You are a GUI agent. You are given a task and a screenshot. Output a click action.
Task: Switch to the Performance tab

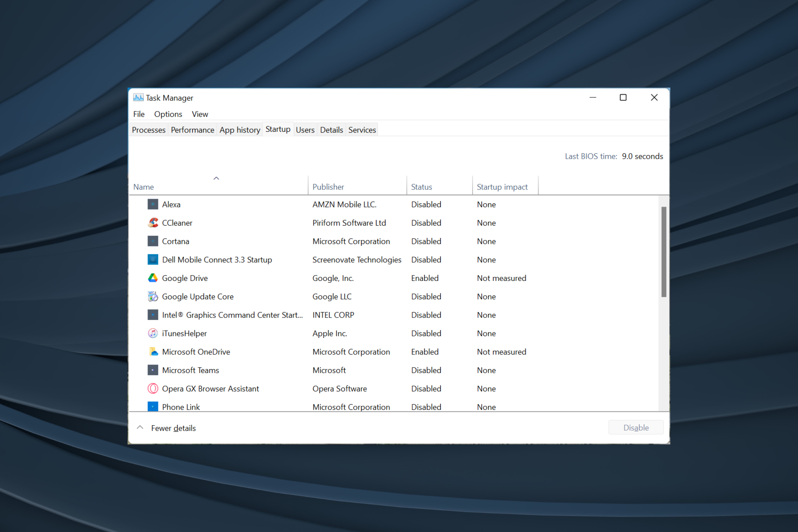(191, 129)
